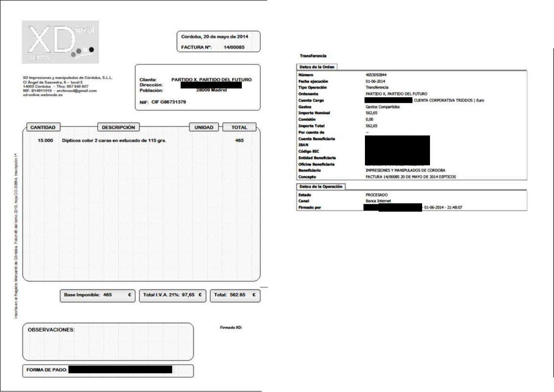This screenshot has width=554, height=392.
Task: Click the 'Fecha ejecución' label
Action: (x=313, y=81)
